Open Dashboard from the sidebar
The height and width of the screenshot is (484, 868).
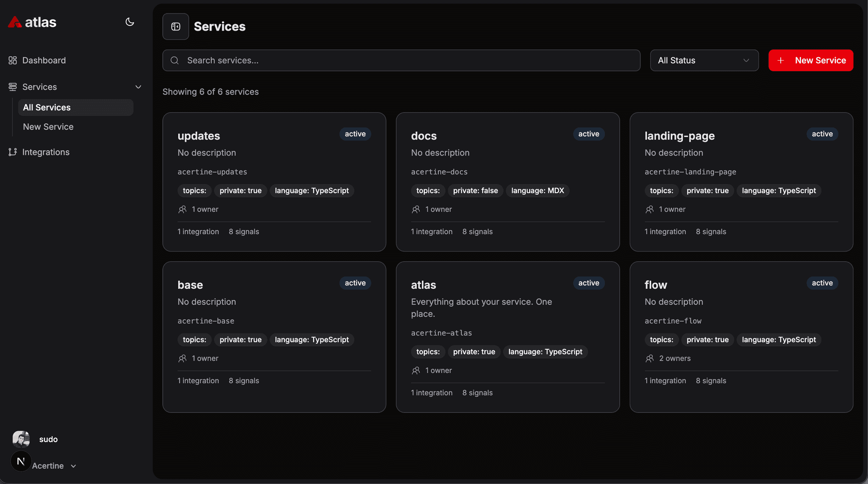click(x=44, y=60)
